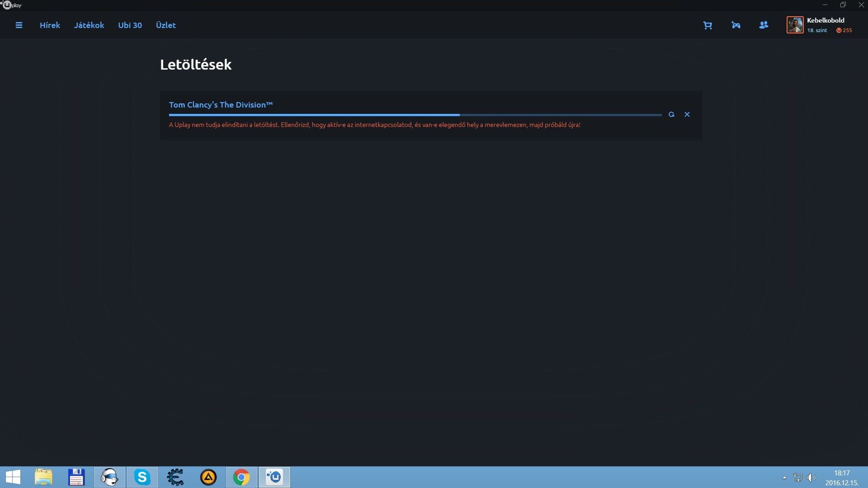Click the red download error message

[375, 125]
